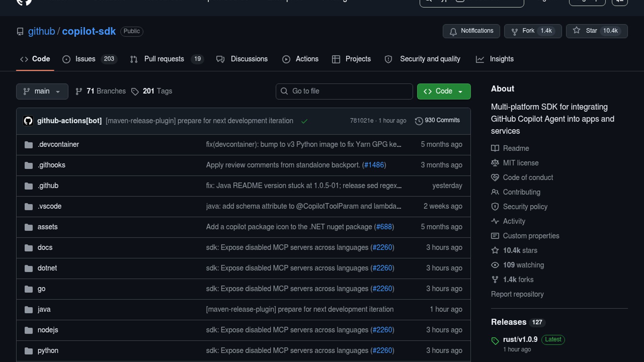This screenshot has height=362, width=644.
Task: Switch to the Insights tab
Action: pos(495,59)
